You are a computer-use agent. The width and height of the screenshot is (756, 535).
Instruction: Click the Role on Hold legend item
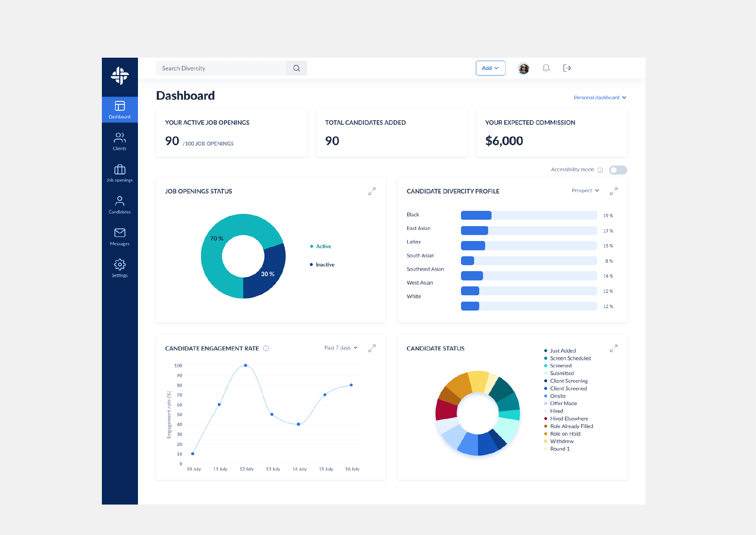pos(562,434)
